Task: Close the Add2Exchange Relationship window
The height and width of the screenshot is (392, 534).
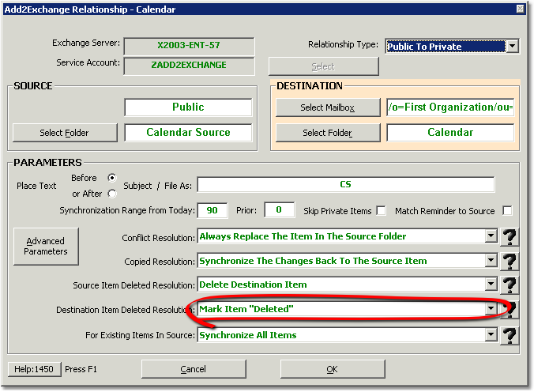Action: tap(520, 9)
